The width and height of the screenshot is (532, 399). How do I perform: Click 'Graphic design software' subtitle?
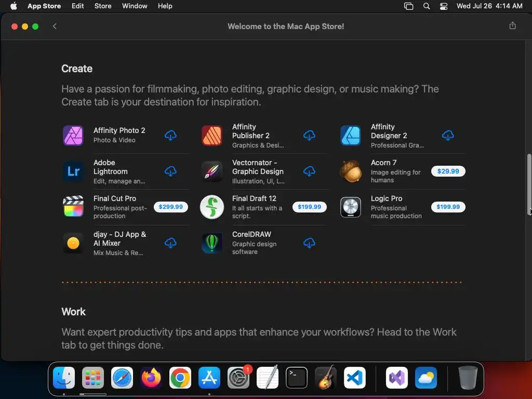(x=254, y=248)
